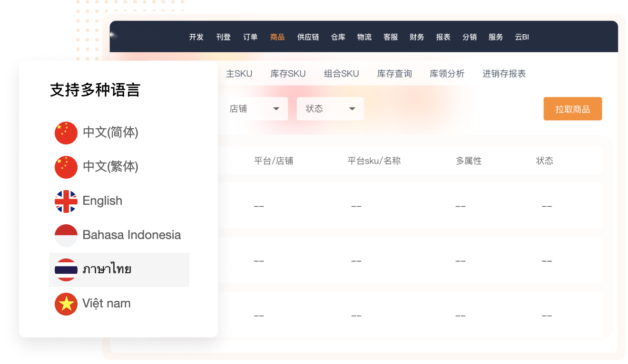Click the China flag beside 中文(简体)
This screenshot has width=628, height=364.
66,133
